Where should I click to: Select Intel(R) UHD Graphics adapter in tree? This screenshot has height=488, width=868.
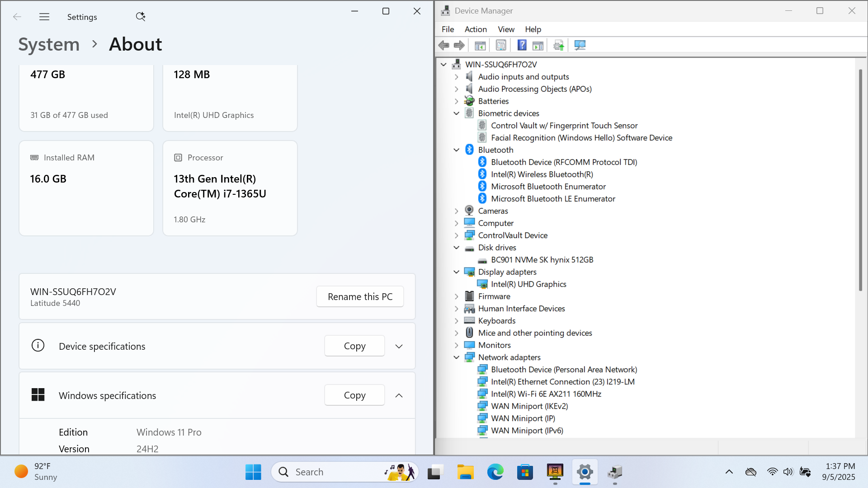(528, 284)
